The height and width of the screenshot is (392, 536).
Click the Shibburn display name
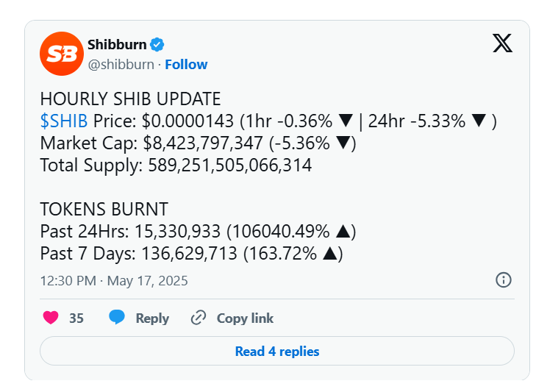(117, 45)
